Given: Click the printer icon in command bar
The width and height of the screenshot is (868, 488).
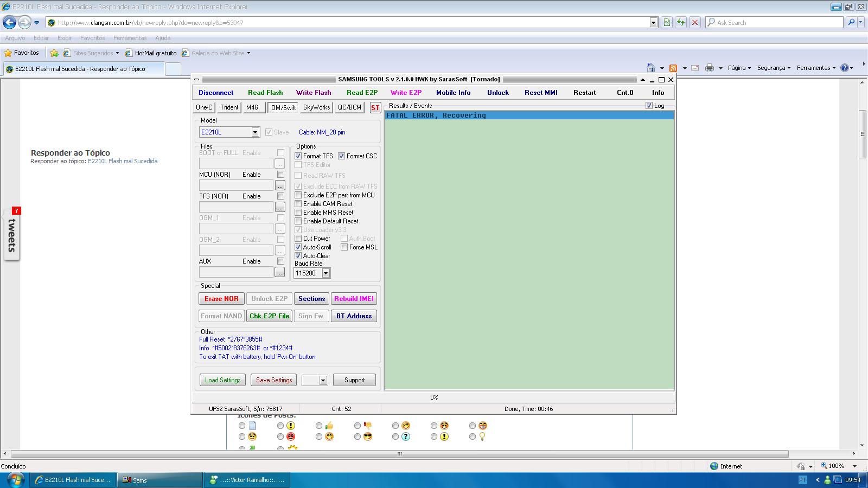Looking at the screenshot, I should tap(709, 68).
